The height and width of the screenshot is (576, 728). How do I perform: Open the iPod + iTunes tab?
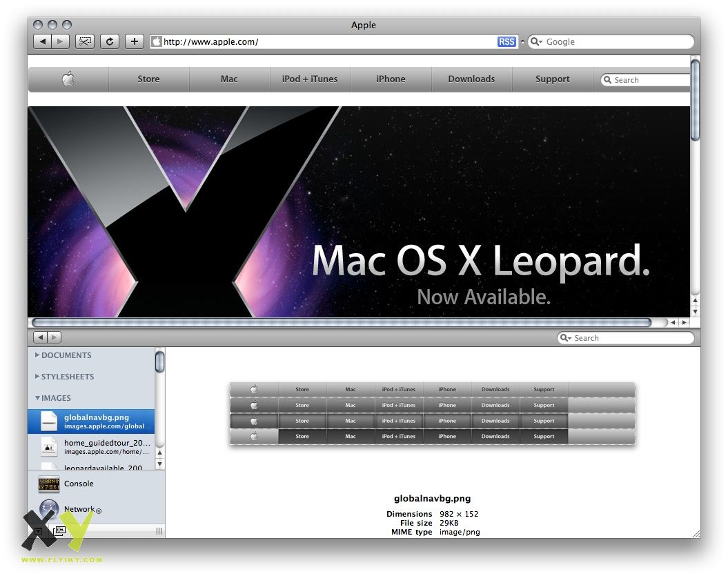coord(310,79)
